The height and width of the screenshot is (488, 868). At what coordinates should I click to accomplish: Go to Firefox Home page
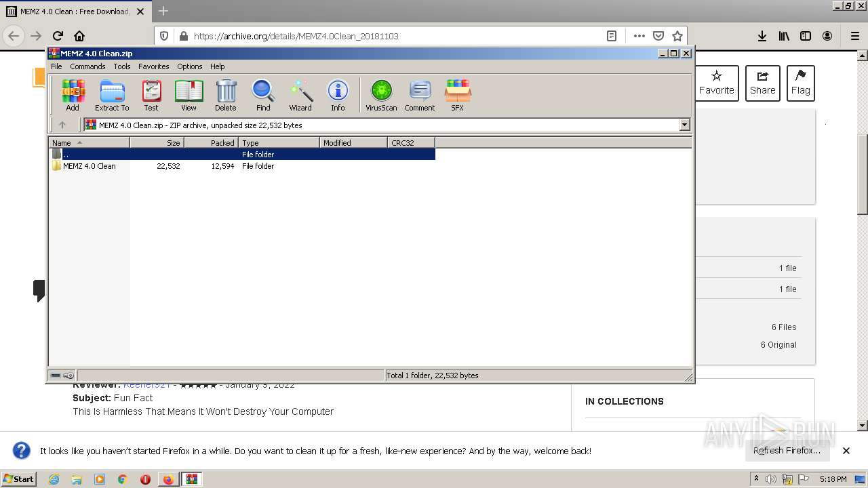79,36
